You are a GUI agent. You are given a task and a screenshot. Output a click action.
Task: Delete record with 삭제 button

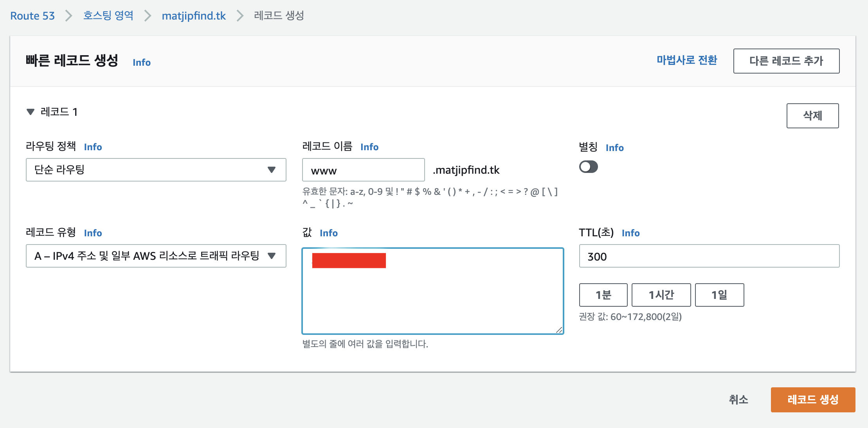(812, 116)
